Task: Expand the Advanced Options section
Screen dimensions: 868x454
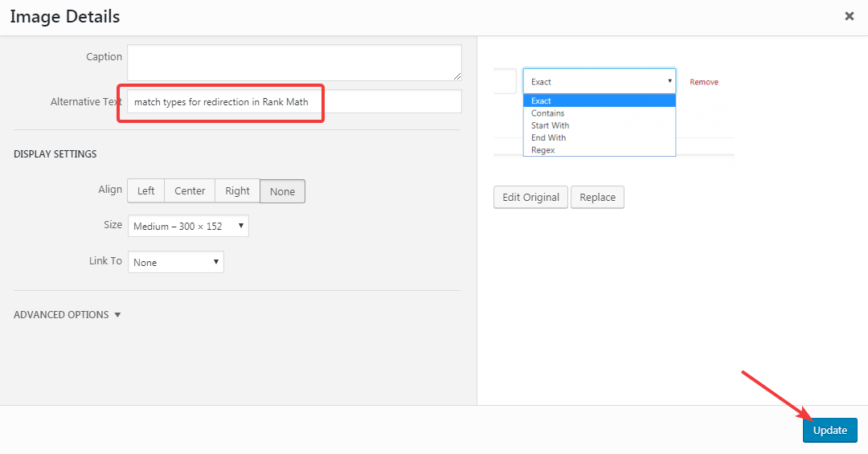Action: 68,315
